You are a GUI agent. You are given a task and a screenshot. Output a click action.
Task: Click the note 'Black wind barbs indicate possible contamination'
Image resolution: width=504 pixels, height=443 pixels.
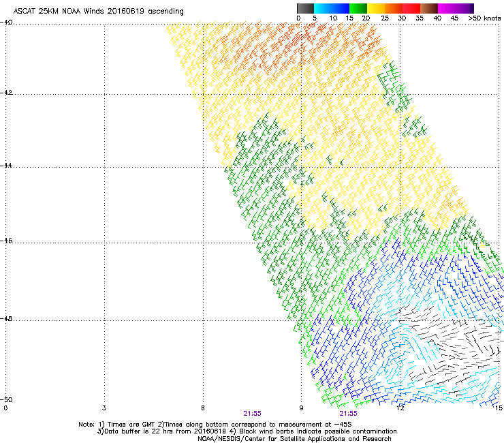(318, 431)
